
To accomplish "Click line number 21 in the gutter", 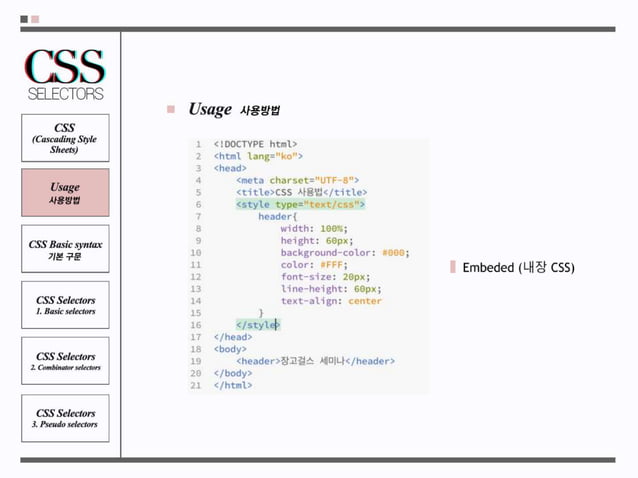I will 196,385.
